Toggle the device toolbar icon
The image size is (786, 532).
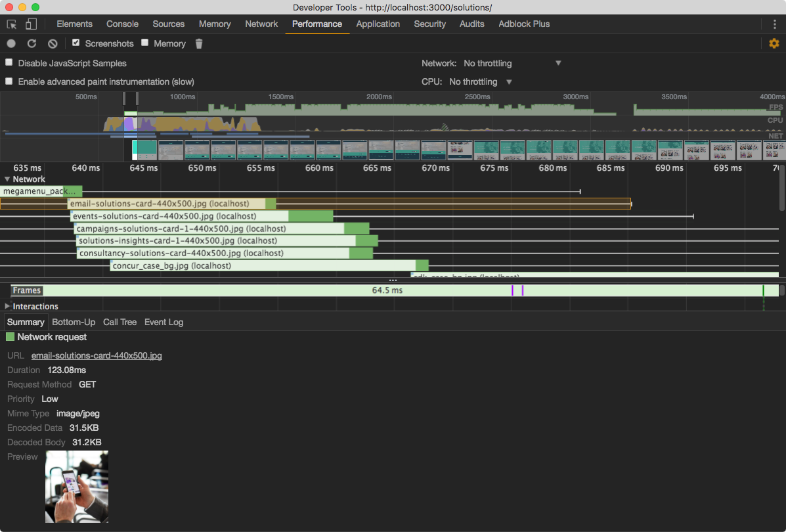[31, 24]
